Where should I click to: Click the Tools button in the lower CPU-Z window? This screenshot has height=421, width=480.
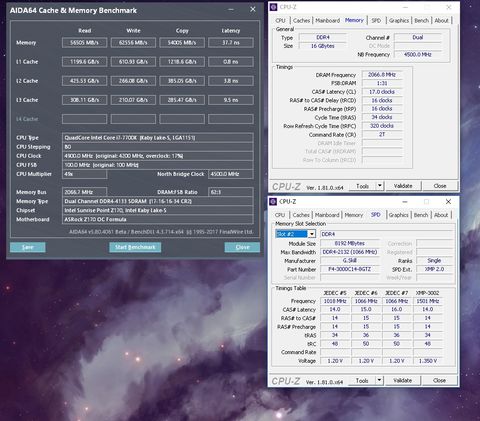pos(362,381)
